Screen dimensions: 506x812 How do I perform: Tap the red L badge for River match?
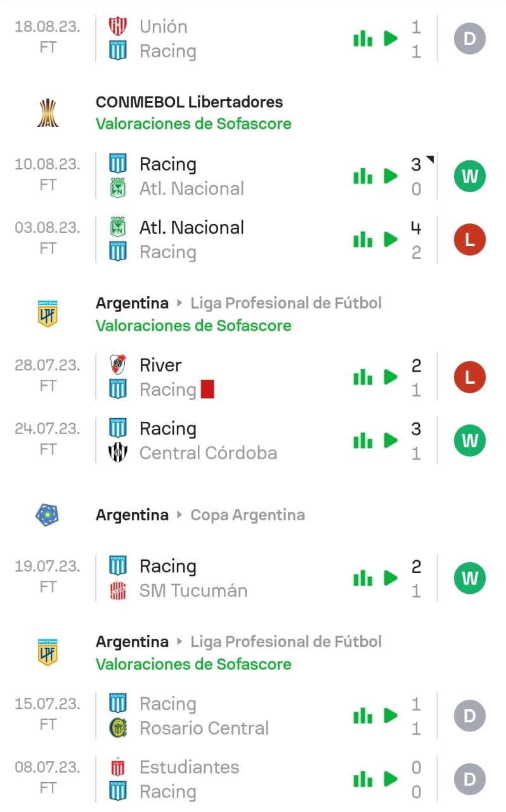tap(470, 377)
